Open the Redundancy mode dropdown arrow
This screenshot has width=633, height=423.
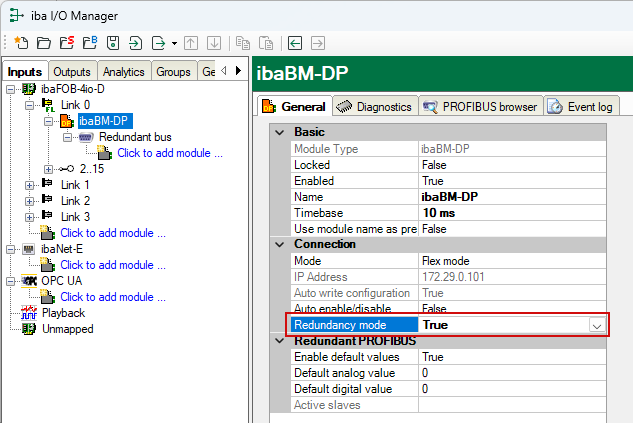tap(596, 325)
